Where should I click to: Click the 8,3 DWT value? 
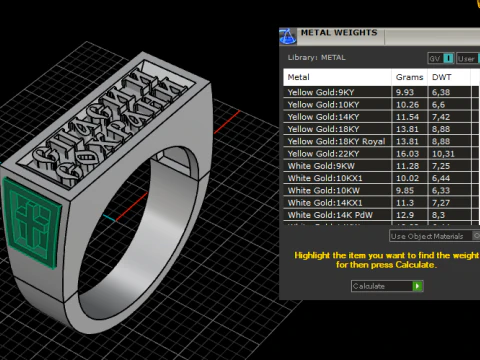[438, 215]
